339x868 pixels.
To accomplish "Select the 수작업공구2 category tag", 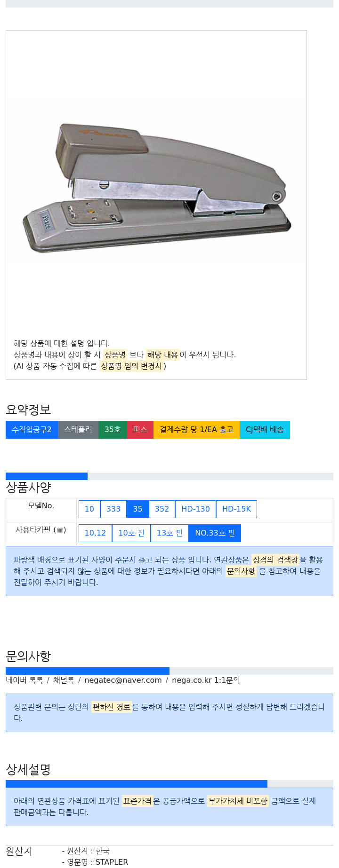I will (32, 430).
